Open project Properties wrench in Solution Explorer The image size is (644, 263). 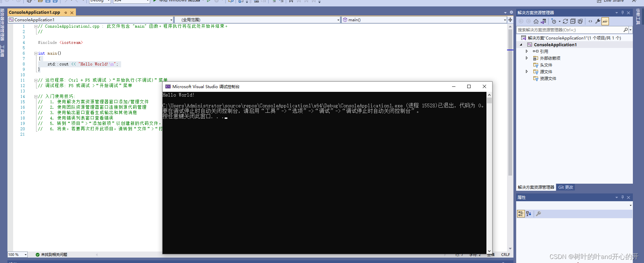coord(598,21)
